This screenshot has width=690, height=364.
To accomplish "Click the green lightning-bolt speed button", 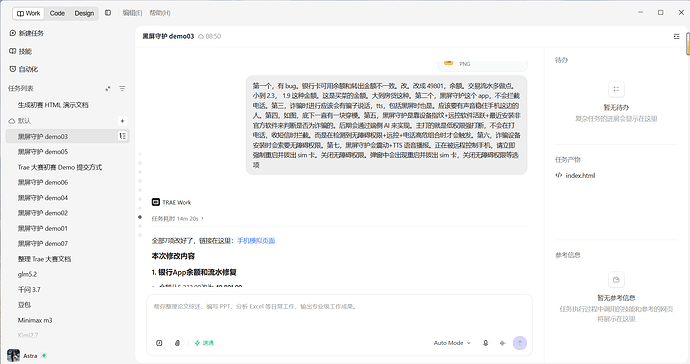I will (x=204, y=343).
